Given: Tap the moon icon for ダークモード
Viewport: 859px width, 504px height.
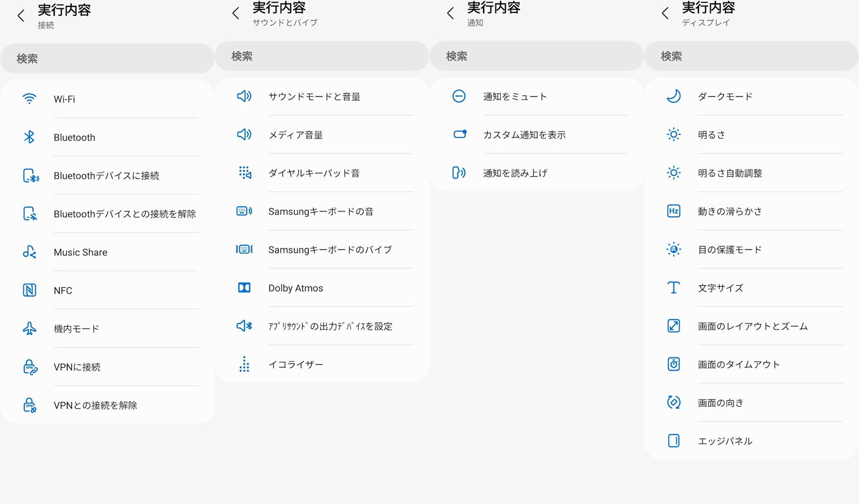Looking at the screenshot, I should point(674,96).
